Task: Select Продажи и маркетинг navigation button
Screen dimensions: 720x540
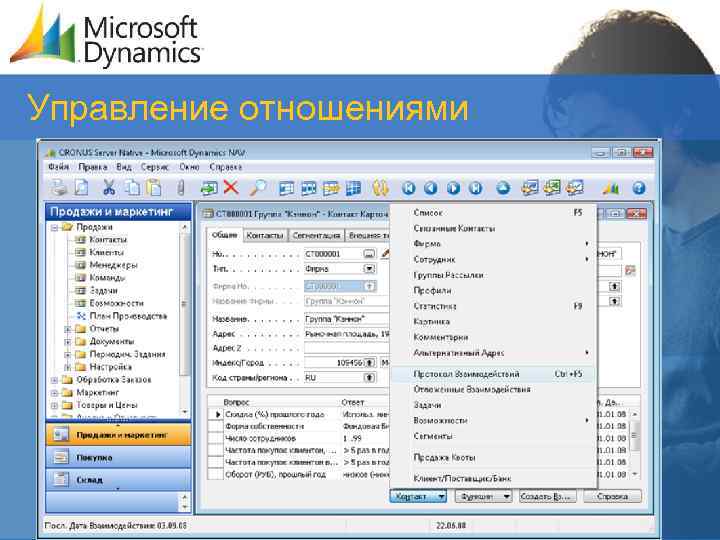Action: 118,434
